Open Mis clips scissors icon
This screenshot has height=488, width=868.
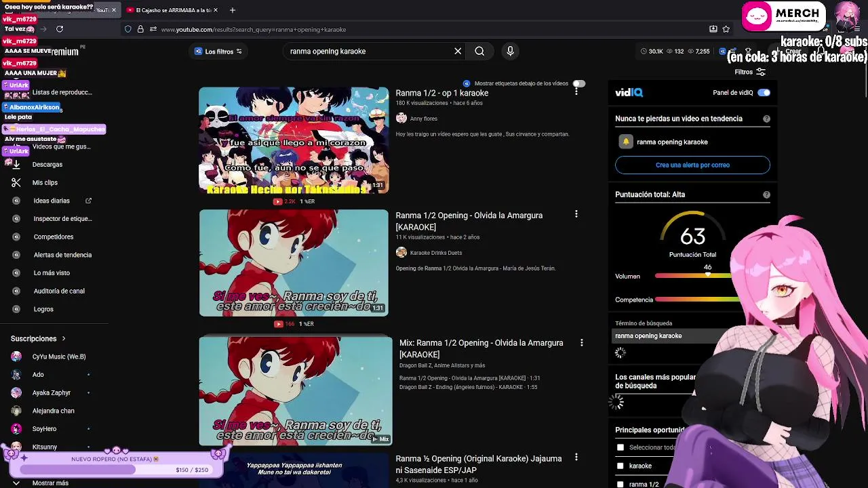[16, 182]
